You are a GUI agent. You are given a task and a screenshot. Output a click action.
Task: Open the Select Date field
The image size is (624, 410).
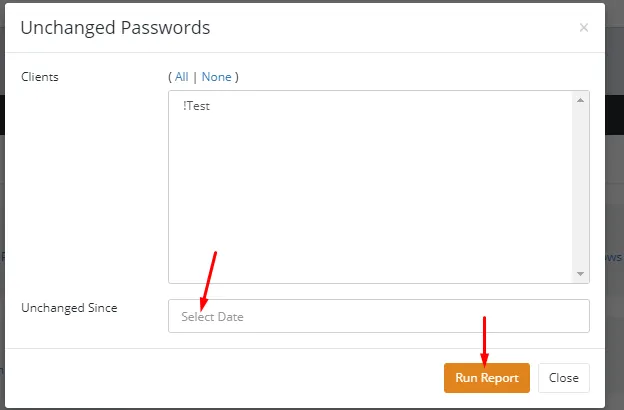(x=378, y=316)
